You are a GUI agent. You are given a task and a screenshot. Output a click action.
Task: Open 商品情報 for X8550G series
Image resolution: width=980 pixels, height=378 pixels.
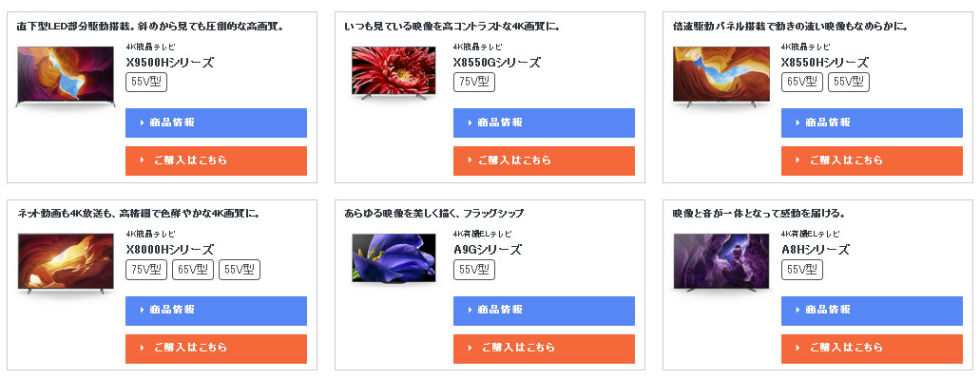[x=544, y=123]
